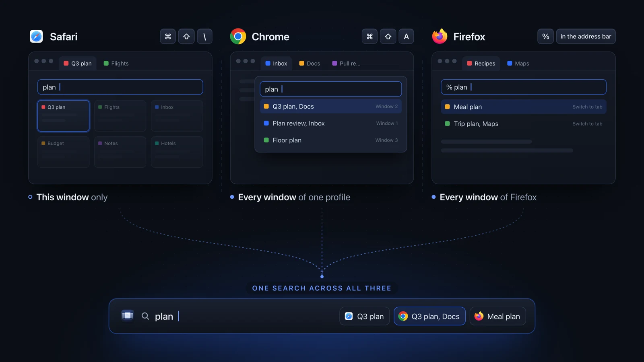This screenshot has height=362, width=644.
Task: Click the Chrome tab search field
Action: tap(331, 89)
